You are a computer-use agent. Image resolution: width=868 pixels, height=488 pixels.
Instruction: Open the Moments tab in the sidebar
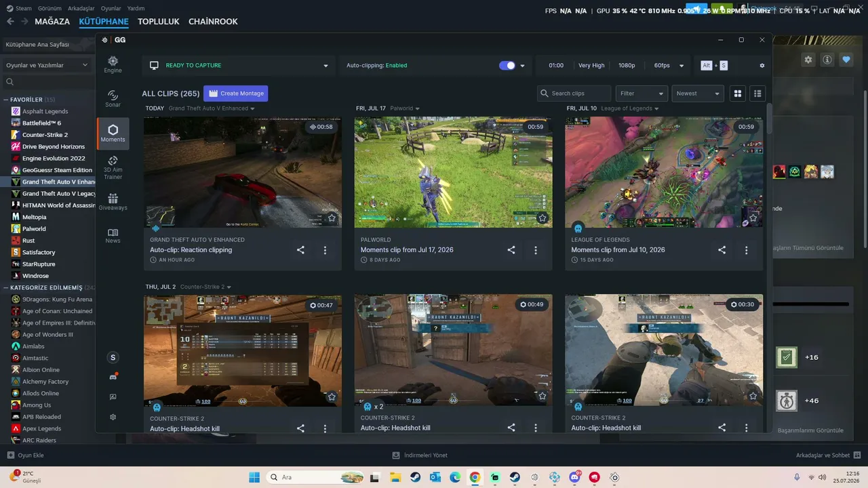(113, 134)
